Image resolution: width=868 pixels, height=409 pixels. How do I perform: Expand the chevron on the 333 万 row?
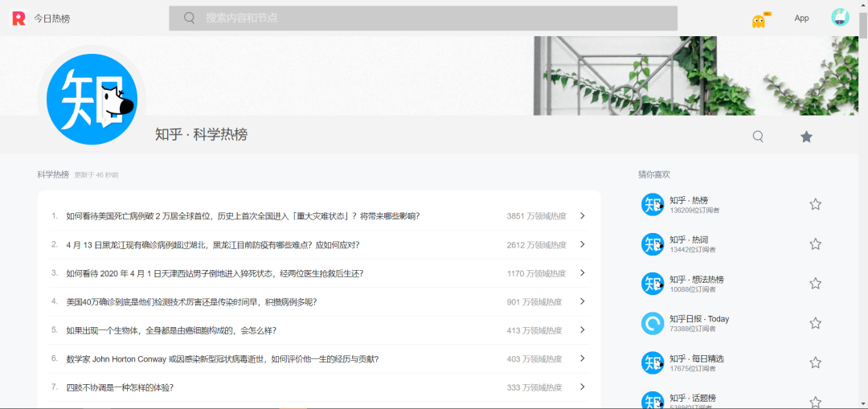click(583, 387)
